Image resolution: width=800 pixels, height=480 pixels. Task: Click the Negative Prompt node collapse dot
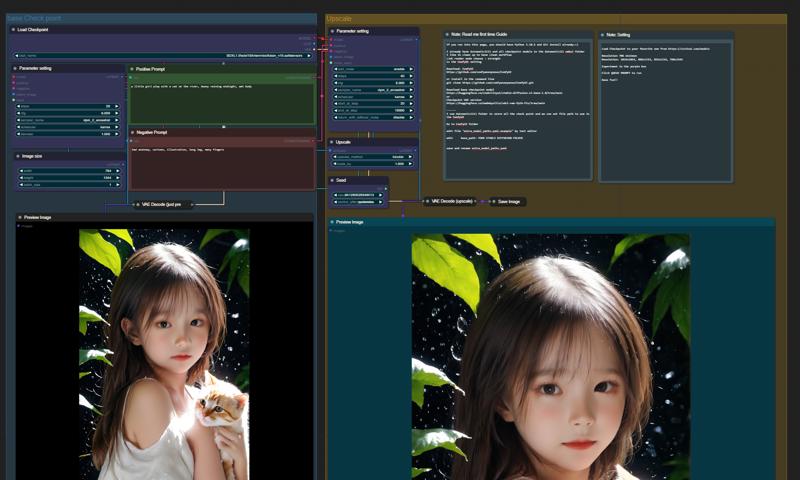[132, 131]
